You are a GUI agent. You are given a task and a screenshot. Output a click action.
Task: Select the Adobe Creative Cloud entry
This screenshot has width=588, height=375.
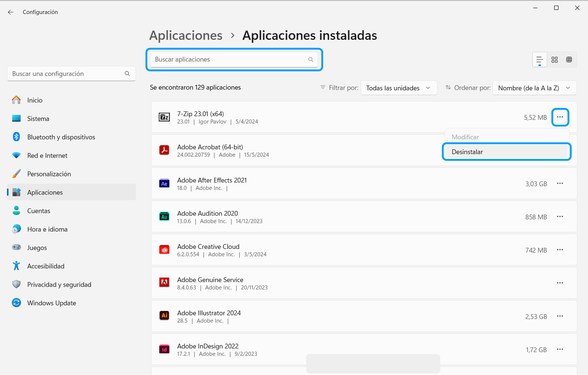click(364, 250)
